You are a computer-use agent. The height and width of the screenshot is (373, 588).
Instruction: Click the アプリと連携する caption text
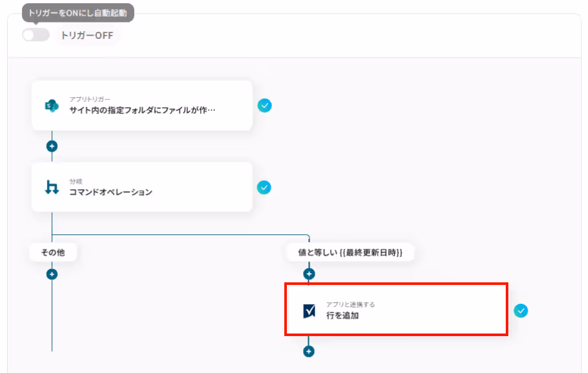350,304
